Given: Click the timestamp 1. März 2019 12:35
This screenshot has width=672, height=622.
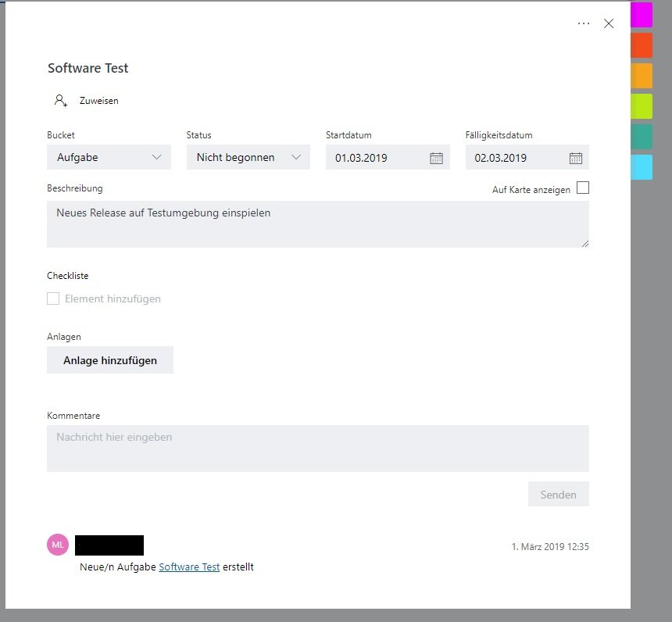Looking at the screenshot, I should click(x=550, y=546).
